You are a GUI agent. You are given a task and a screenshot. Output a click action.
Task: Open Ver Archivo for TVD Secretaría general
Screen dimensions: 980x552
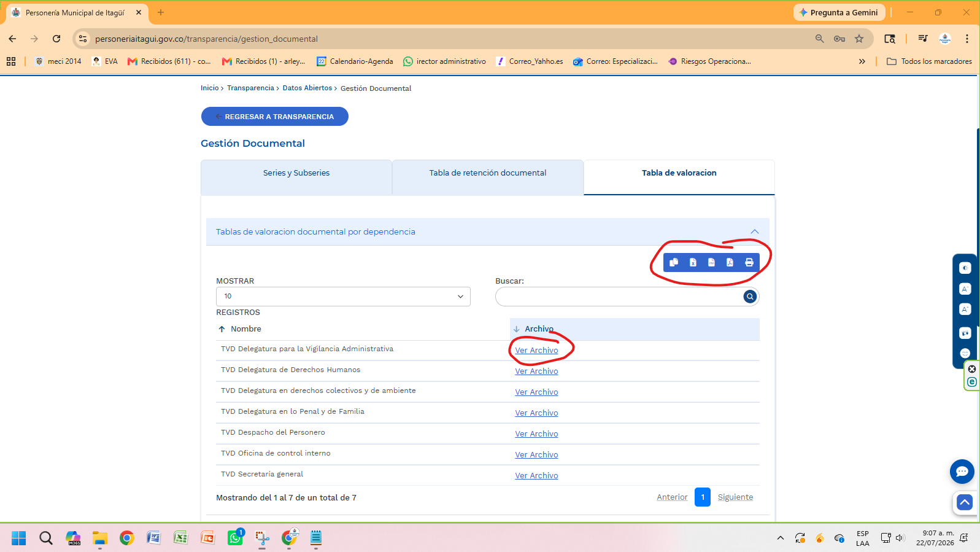[x=536, y=476]
